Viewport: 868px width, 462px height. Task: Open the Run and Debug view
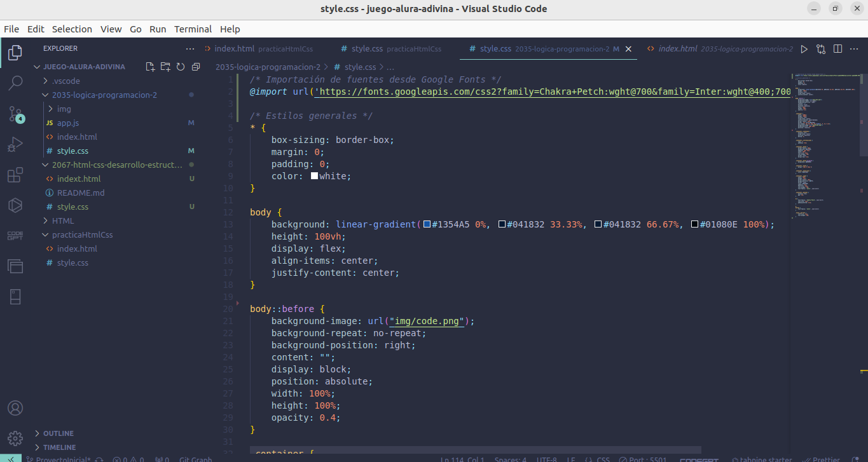[x=15, y=144]
